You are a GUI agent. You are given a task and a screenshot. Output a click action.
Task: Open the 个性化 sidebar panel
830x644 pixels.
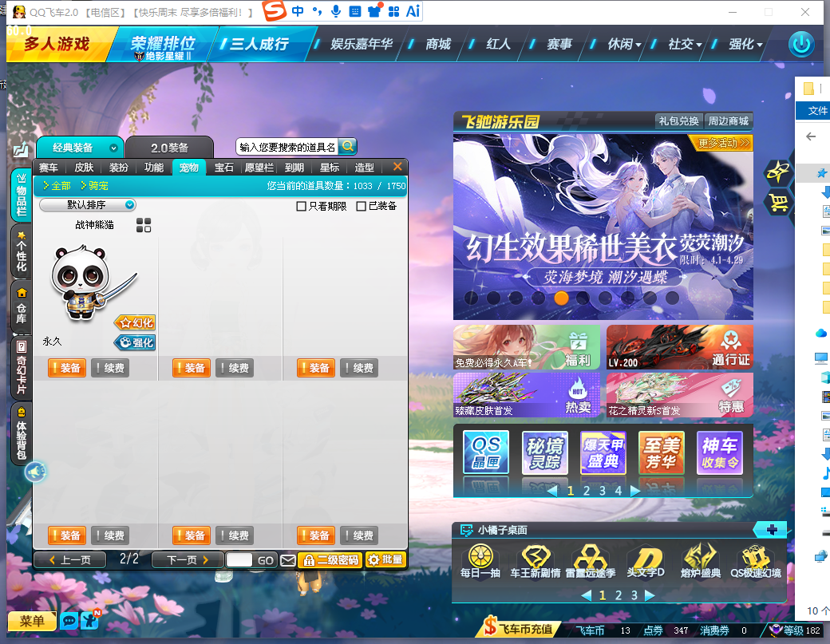[x=22, y=251]
